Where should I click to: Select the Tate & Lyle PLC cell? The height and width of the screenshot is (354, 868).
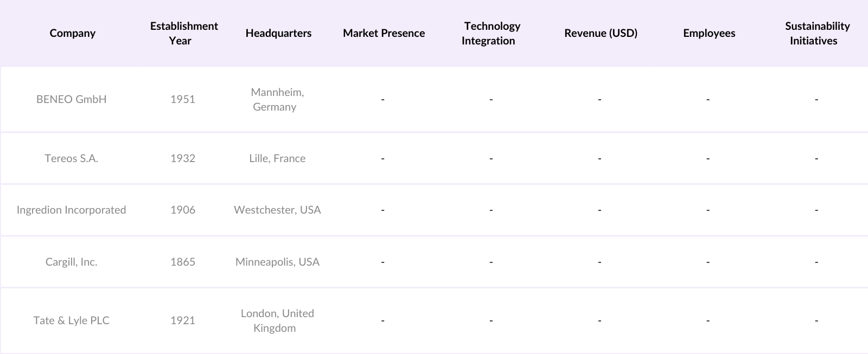pos(72,320)
